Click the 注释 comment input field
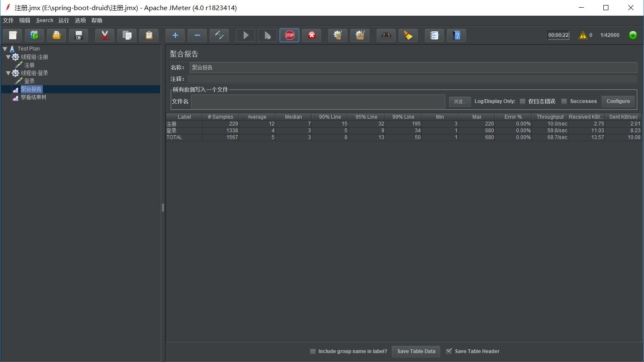644x362 pixels. point(412,79)
